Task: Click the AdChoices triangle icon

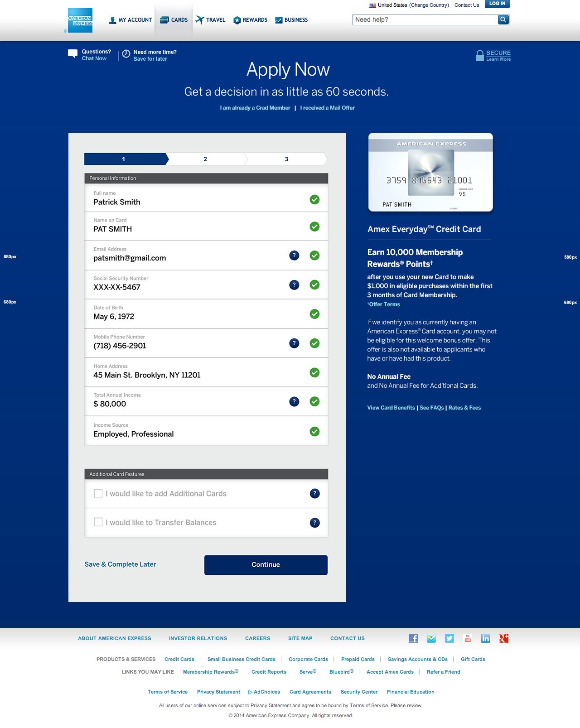Action: (250, 692)
